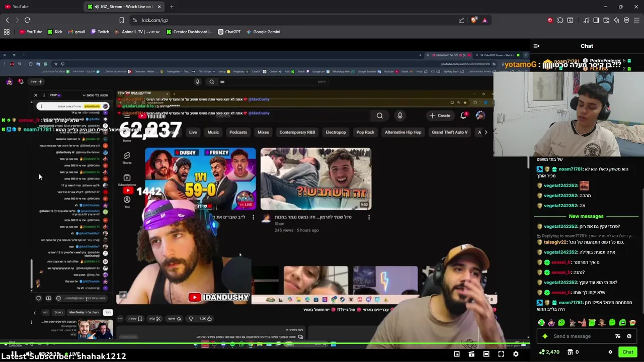Jump to New messages in chat
Screen dimensions: 644x362
(x=586, y=216)
